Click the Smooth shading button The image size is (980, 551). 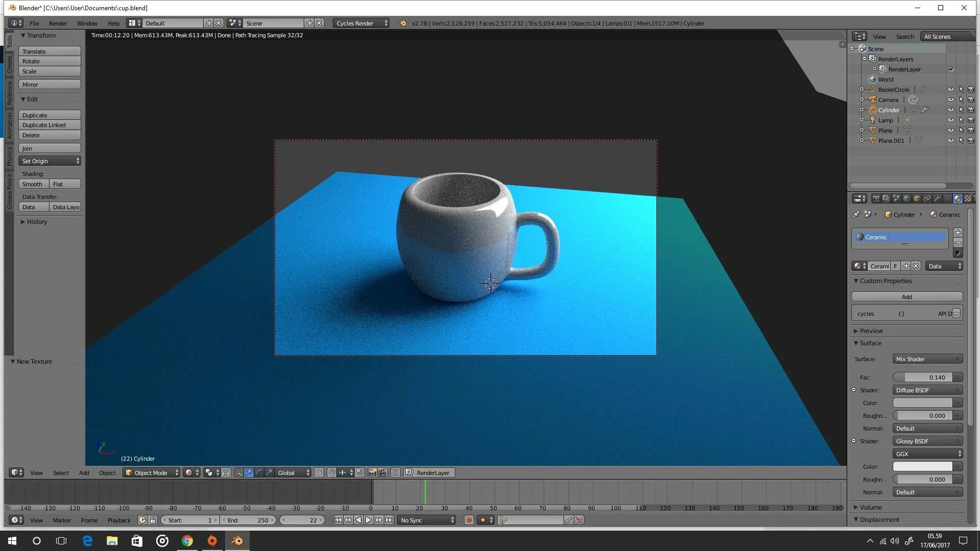[x=33, y=184]
